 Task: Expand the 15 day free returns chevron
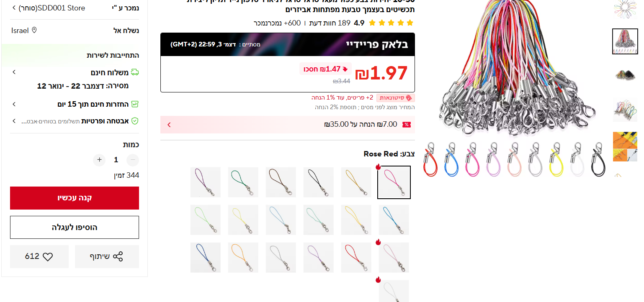click(14, 104)
